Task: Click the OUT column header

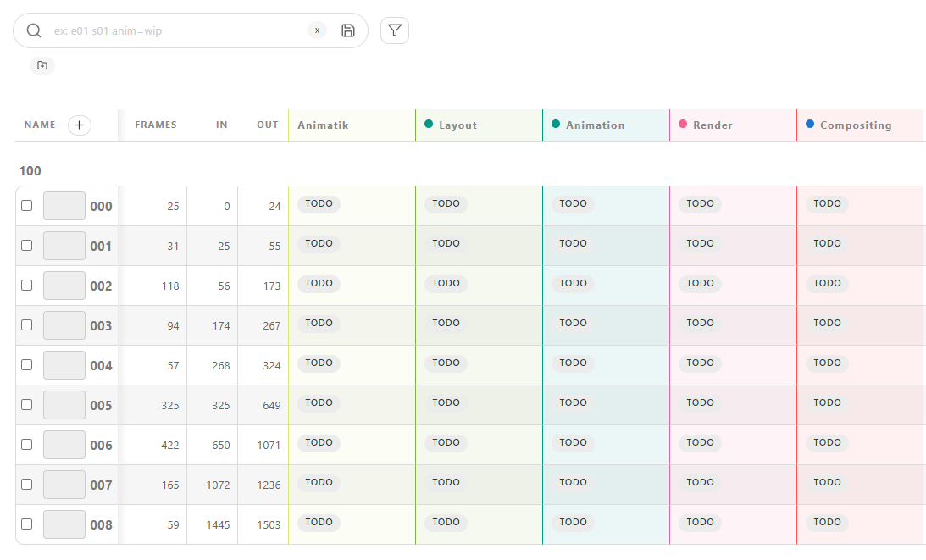Action: coord(268,125)
